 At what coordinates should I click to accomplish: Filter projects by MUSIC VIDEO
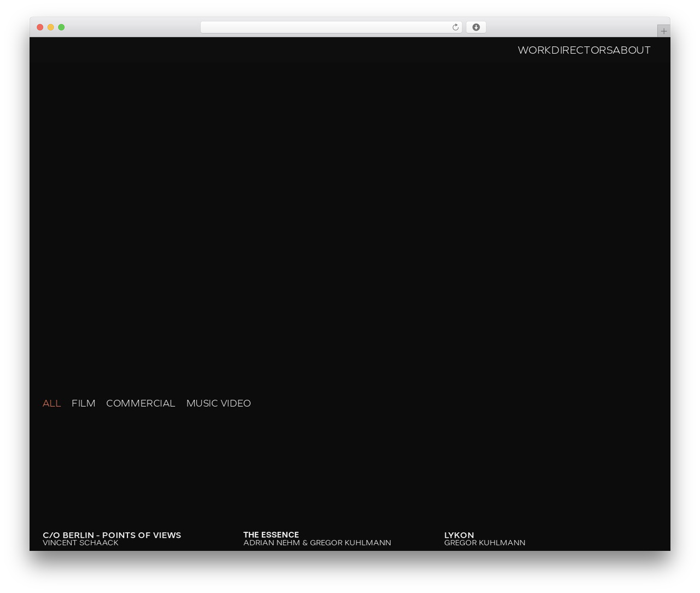coord(218,403)
